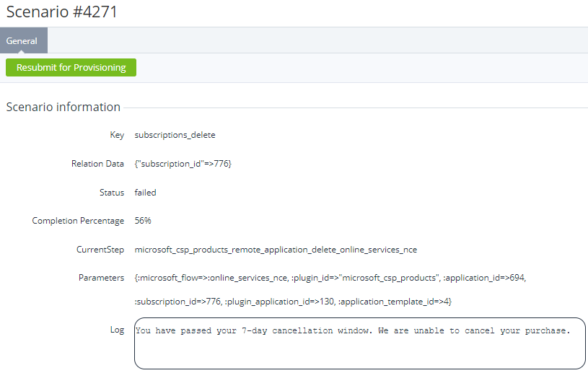This screenshot has width=588, height=373.
Task: Click the Resubmit for Provisioning button
Action: (71, 68)
